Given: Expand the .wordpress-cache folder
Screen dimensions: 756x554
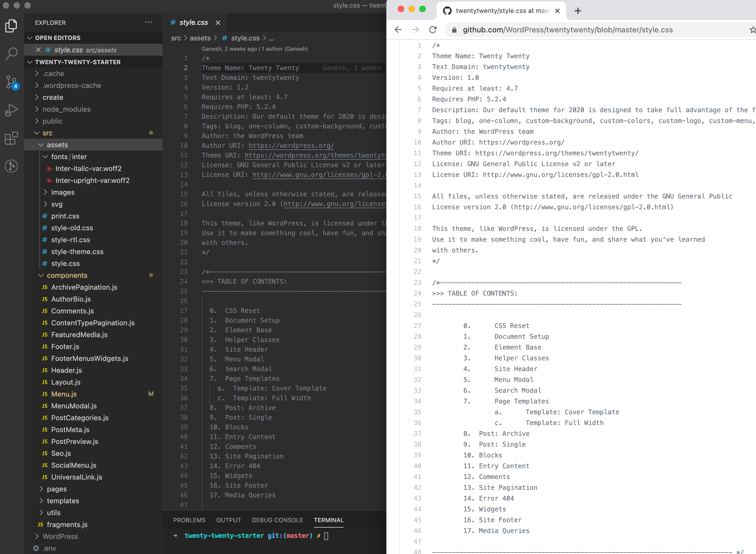Looking at the screenshot, I should tap(71, 86).
